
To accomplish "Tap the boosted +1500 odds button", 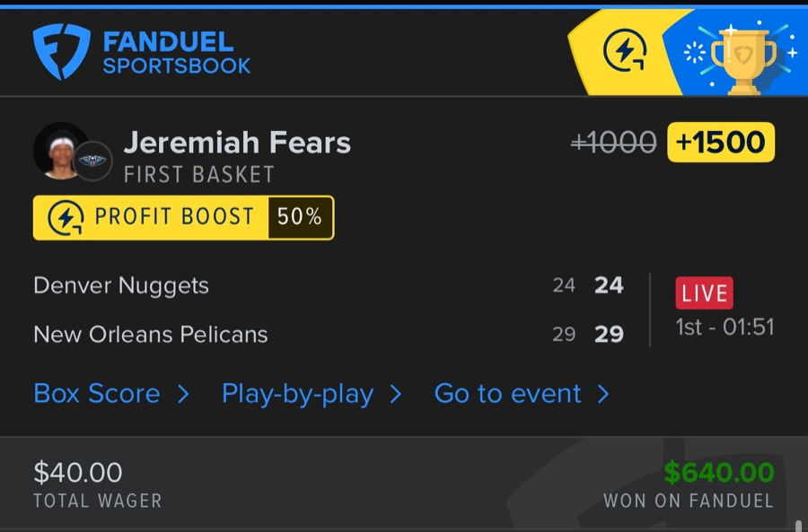I will [x=721, y=143].
